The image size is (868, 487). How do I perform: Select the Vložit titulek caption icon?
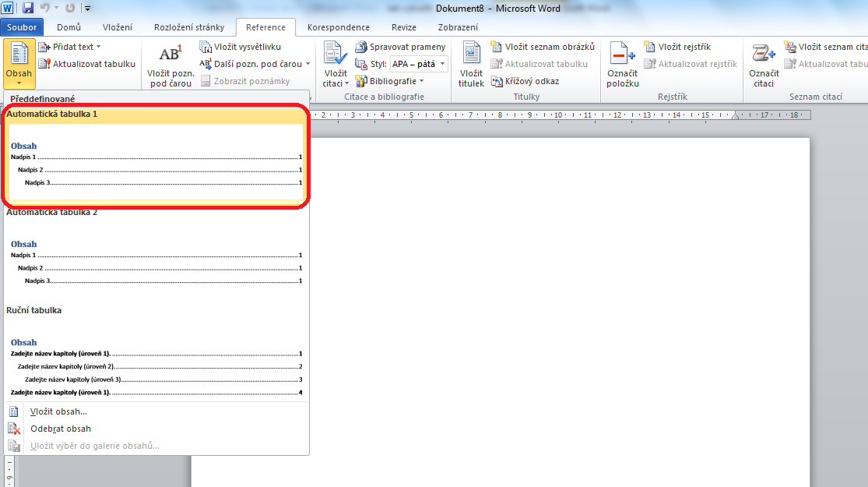pyautogui.click(x=470, y=62)
